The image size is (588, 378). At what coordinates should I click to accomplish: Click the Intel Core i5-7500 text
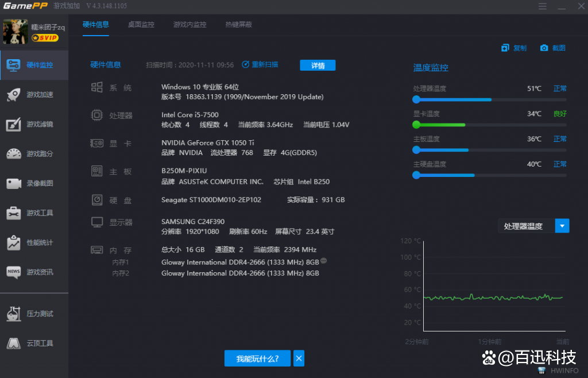[x=189, y=115]
